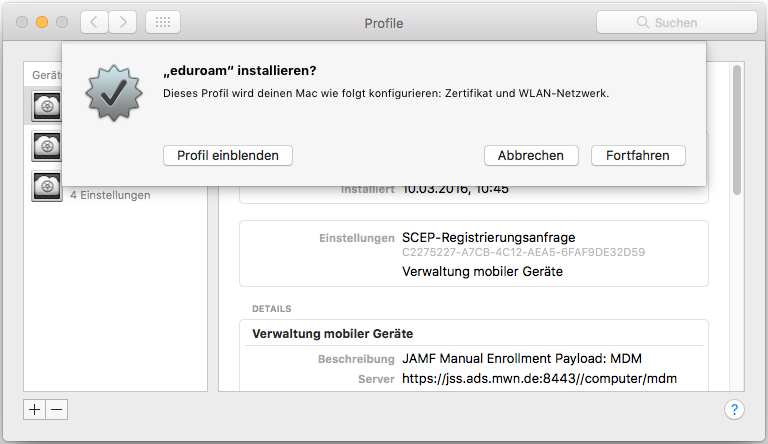The width and height of the screenshot is (768, 444).
Task: Select the profile icon beside "4 Einstellungen"
Action: pyautogui.click(x=46, y=187)
